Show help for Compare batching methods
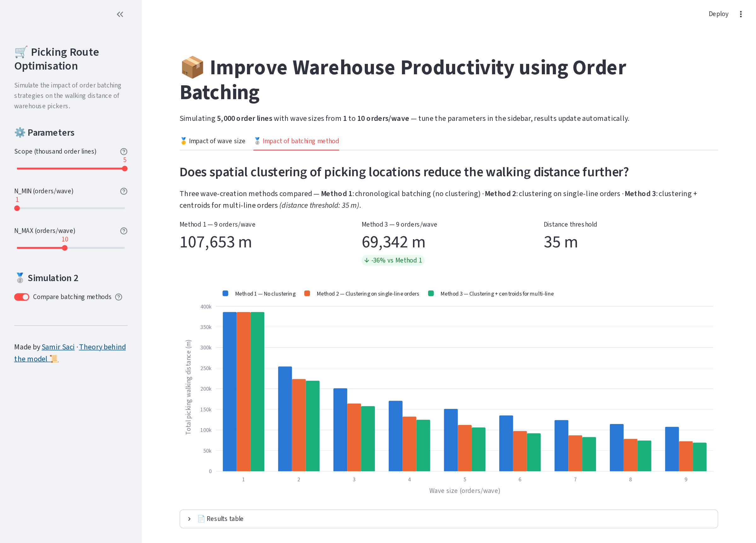The image size is (756, 543). tap(119, 297)
